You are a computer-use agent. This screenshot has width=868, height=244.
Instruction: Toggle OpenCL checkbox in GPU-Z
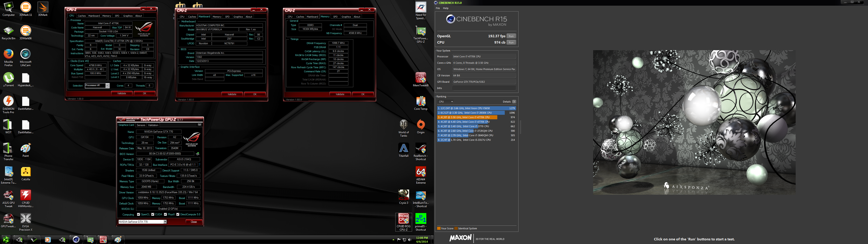pyautogui.click(x=139, y=214)
